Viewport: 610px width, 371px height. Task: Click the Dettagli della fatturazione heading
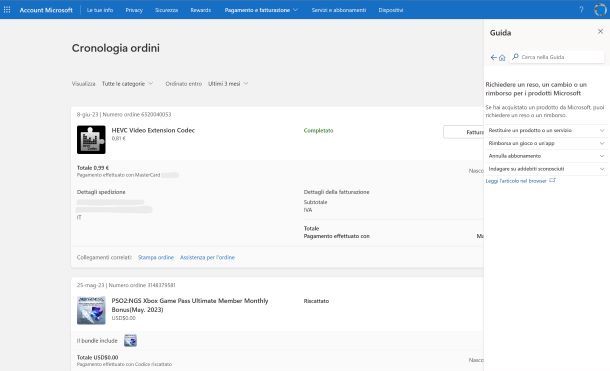point(337,192)
